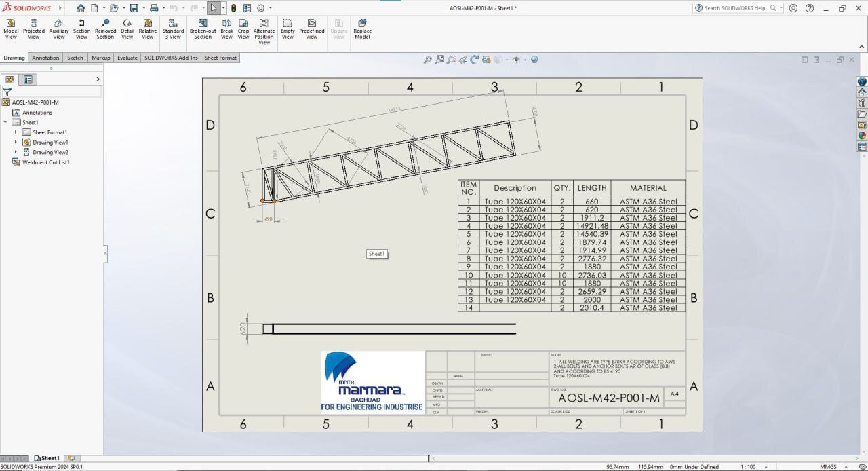Image resolution: width=868 pixels, height=471 pixels.
Task: Click the Broken-out Section tool
Action: click(x=203, y=29)
